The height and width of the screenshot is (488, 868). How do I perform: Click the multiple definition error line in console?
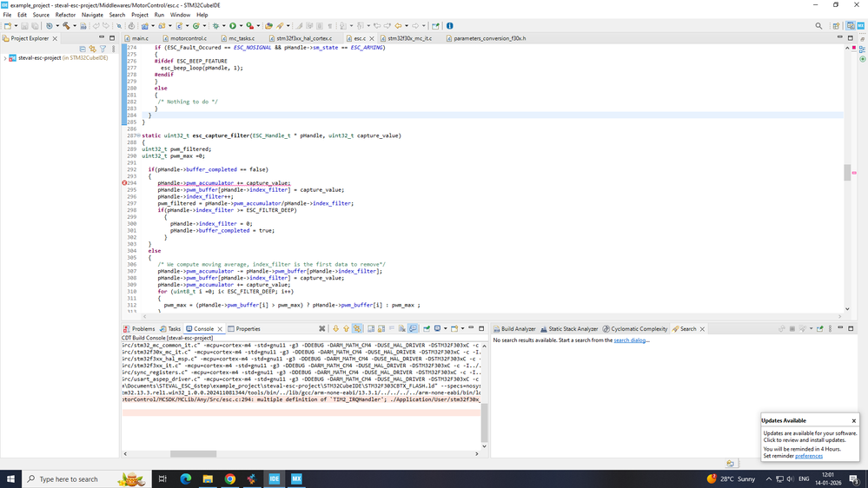coord(301,399)
